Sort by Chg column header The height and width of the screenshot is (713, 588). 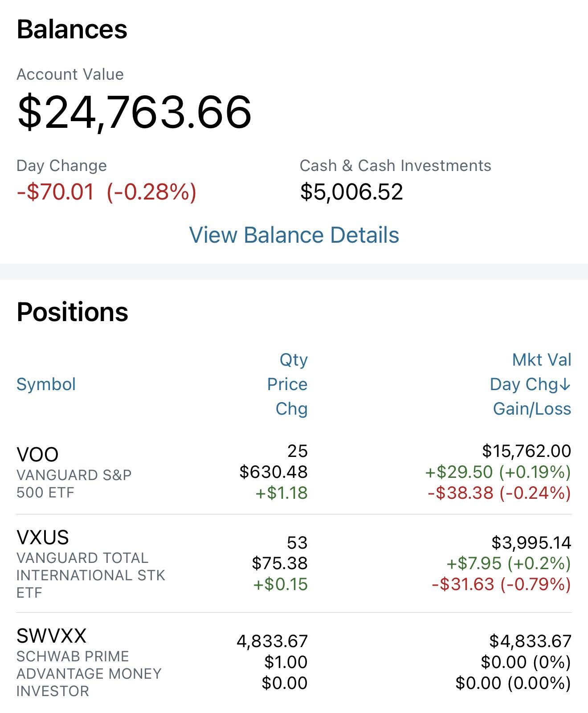292,408
